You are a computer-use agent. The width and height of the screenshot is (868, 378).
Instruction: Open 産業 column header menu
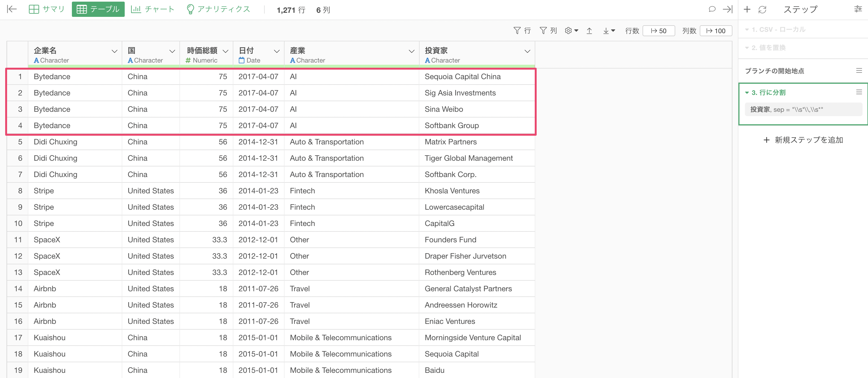(x=411, y=51)
